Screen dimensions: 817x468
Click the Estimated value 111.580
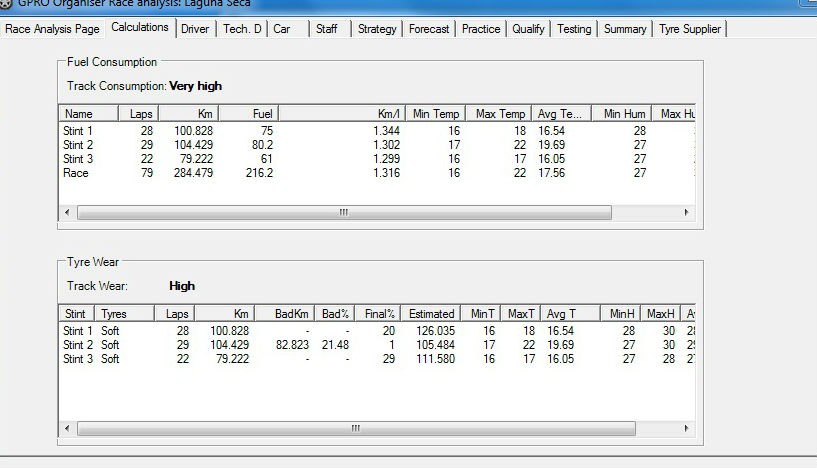pos(435,359)
